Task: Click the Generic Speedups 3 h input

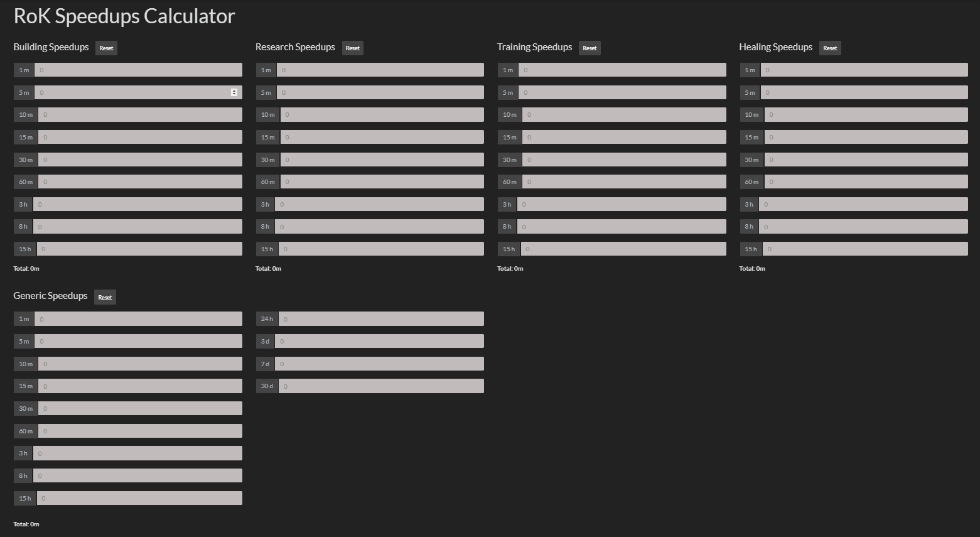Action: tap(137, 453)
